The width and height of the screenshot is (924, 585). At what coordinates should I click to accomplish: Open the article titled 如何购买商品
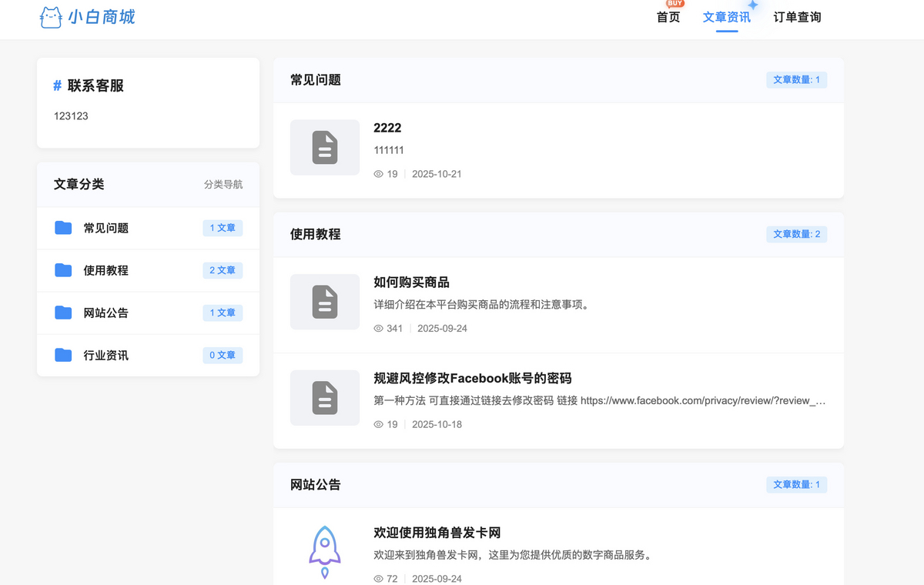point(411,282)
